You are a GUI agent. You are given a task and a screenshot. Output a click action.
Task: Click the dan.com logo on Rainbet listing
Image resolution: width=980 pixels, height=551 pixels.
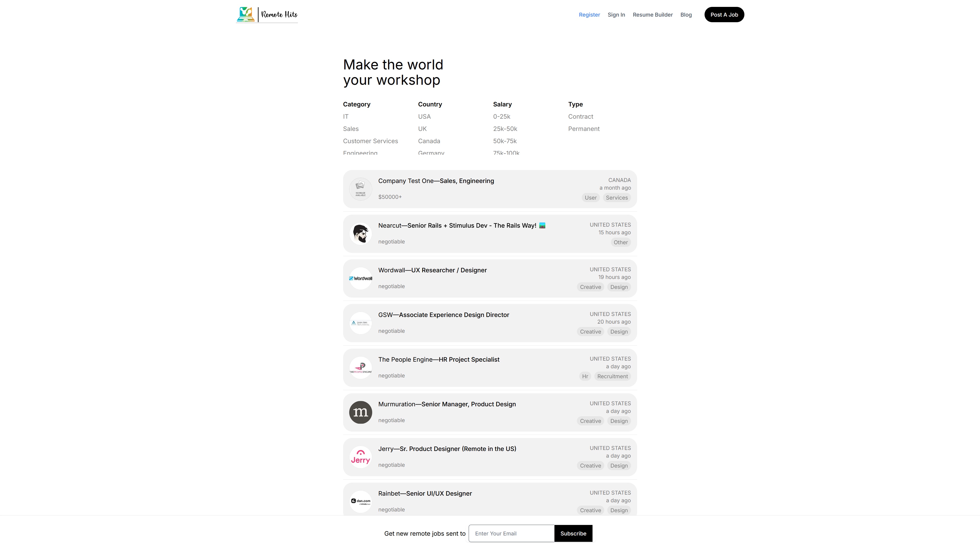pyautogui.click(x=360, y=501)
